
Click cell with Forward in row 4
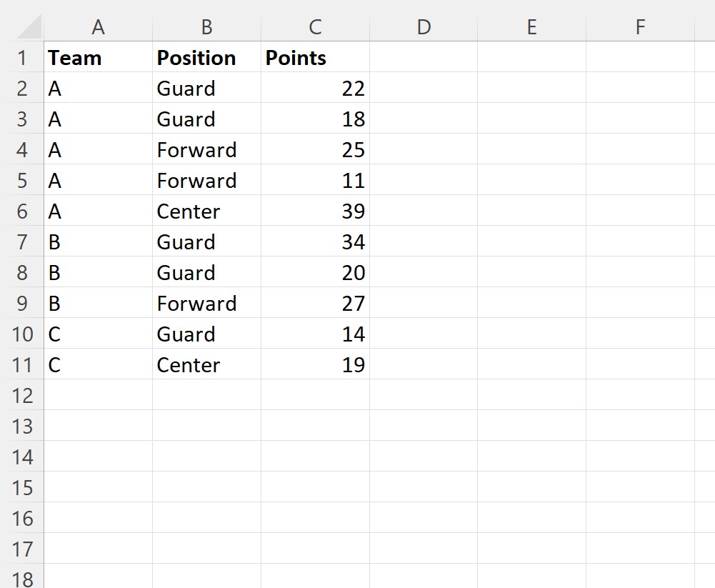tap(206, 149)
